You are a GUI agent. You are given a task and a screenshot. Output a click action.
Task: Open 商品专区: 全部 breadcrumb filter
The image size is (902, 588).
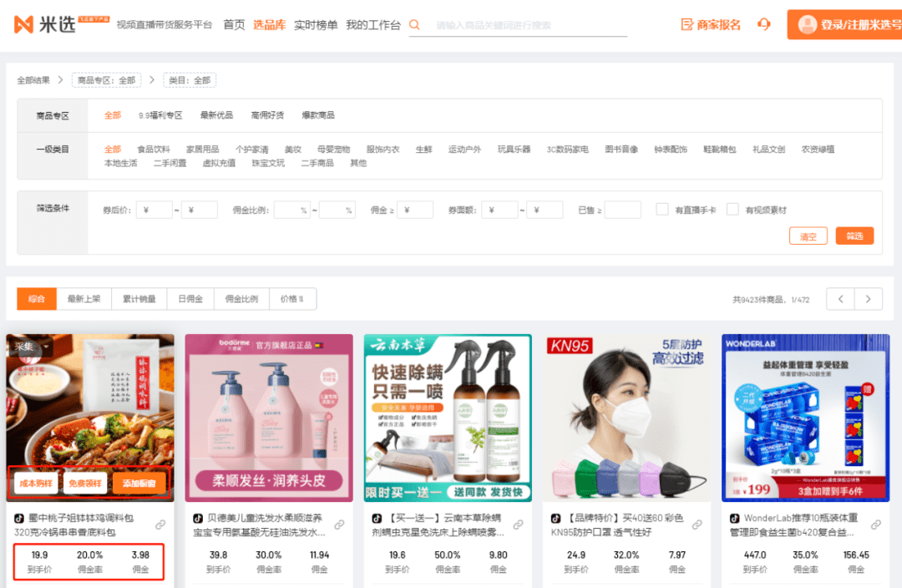106,80
